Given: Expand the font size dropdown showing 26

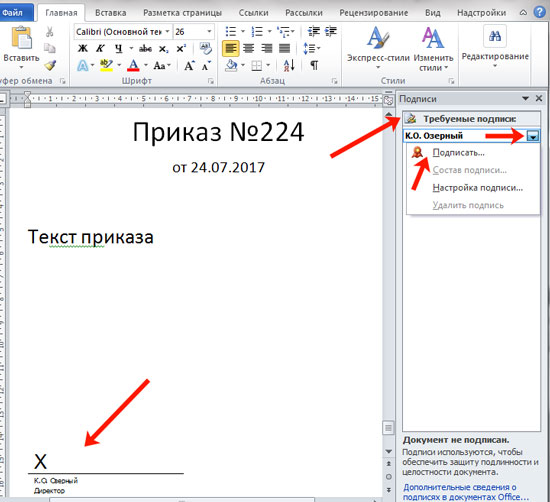Looking at the screenshot, I should (209, 32).
